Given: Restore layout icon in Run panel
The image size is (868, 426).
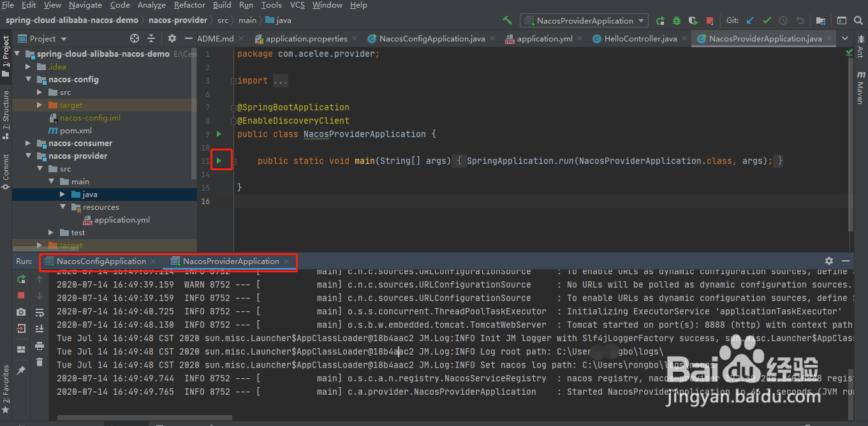Looking at the screenshot, I should [21, 349].
